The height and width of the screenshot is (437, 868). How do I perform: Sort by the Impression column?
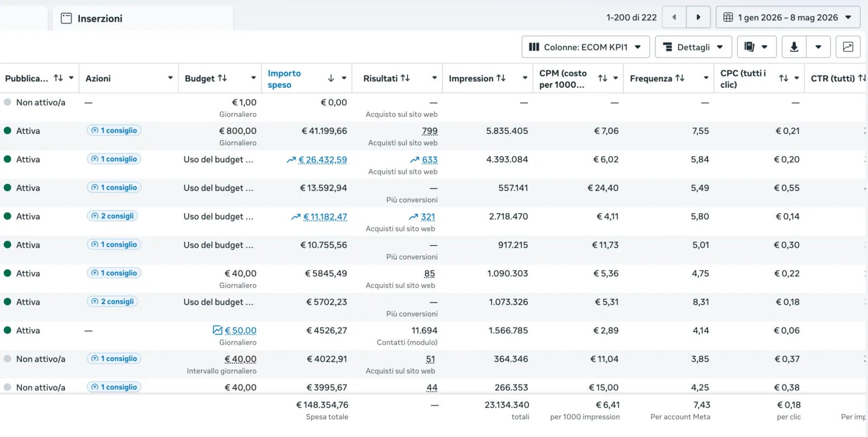tap(501, 78)
